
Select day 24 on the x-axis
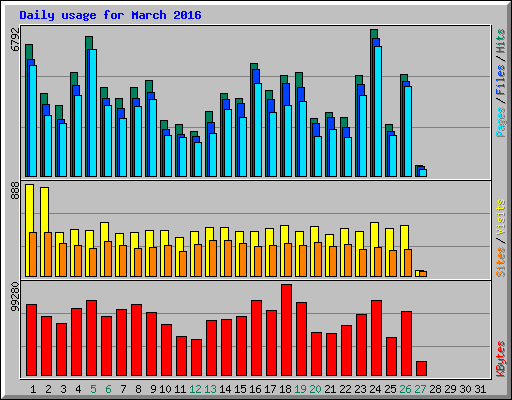375,389
